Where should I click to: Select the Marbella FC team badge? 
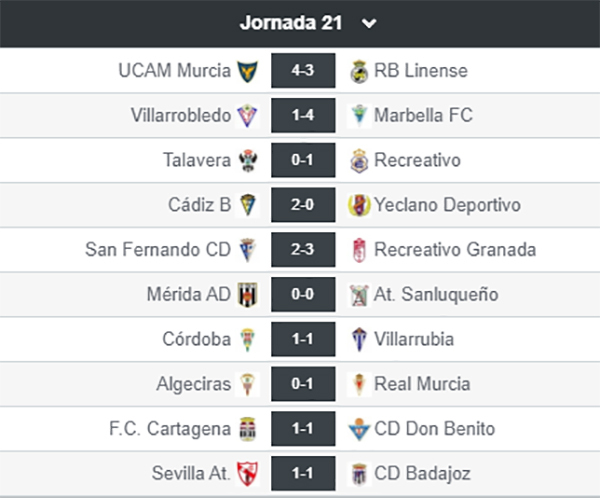(x=359, y=116)
